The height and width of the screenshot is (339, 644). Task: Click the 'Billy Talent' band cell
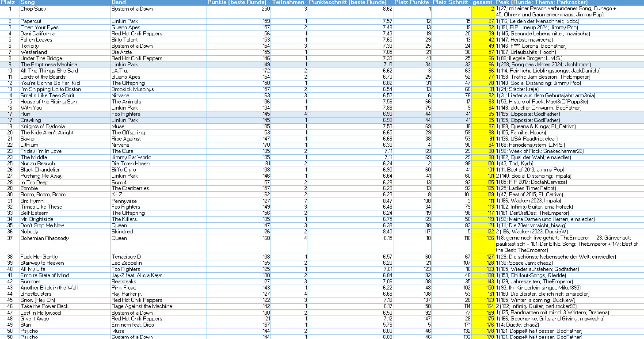click(x=158, y=40)
